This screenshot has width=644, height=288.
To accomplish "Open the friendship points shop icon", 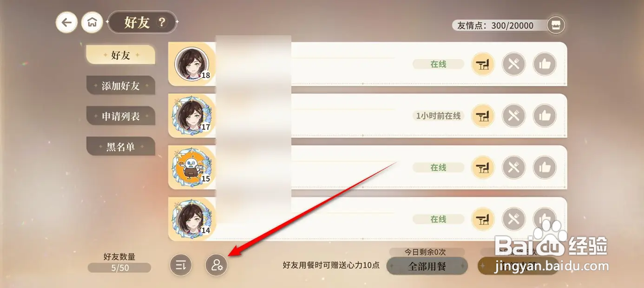I will point(555,26).
